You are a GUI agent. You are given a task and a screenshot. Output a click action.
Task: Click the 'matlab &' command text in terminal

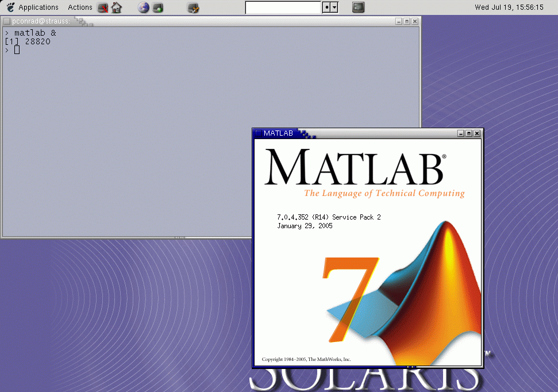pos(35,33)
